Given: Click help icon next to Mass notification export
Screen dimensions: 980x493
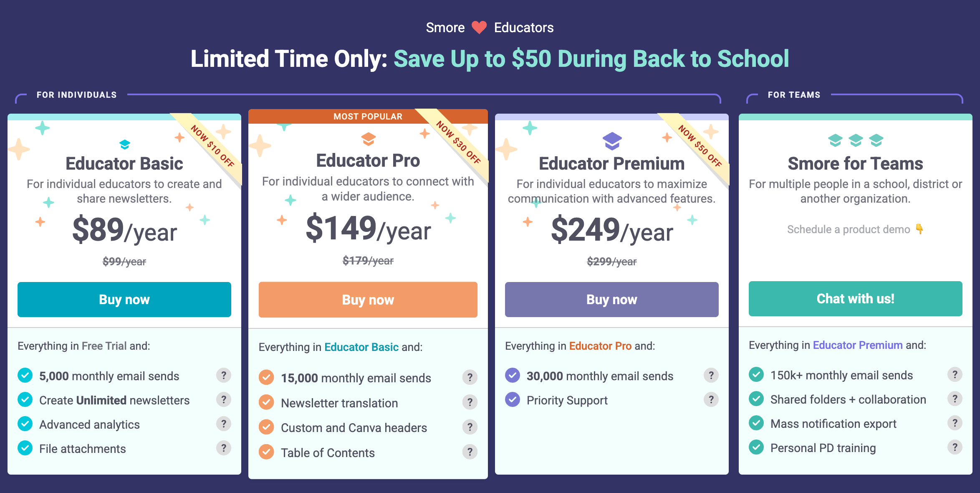Looking at the screenshot, I should click(955, 423).
